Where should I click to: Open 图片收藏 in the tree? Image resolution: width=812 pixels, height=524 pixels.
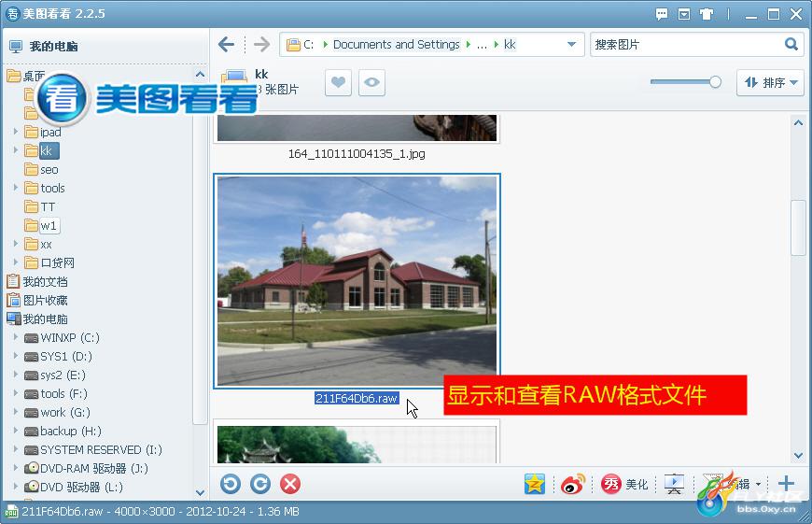pyautogui.click(x=45, y=300)
